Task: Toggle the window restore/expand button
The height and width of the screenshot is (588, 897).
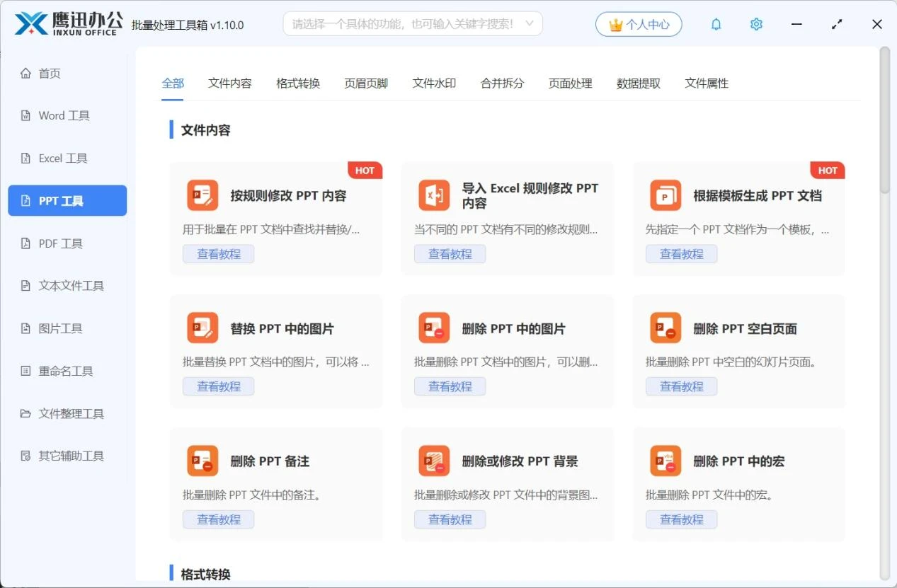Action: click(837, 24)
